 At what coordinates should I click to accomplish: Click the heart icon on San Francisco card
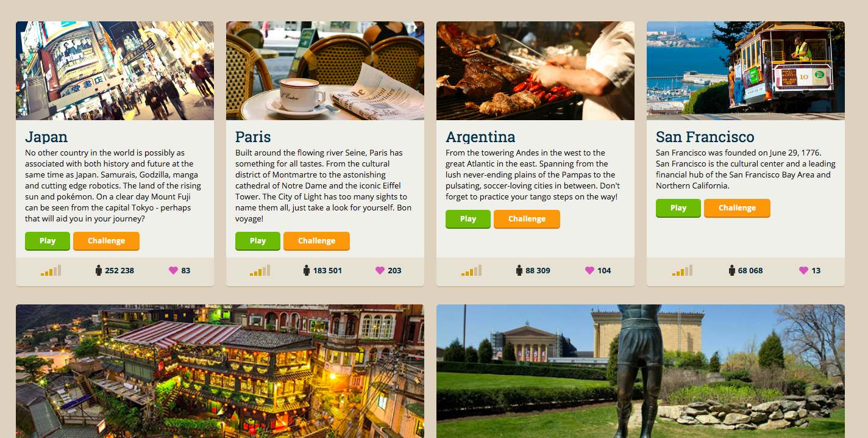click(803, 270)
